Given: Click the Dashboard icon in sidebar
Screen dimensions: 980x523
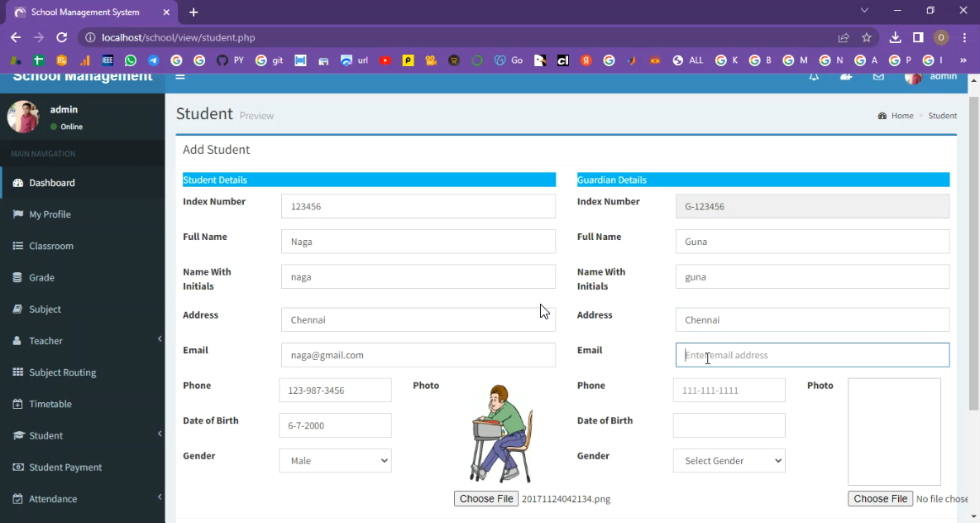Looking at the screenshot, I should tap(18, 183).
